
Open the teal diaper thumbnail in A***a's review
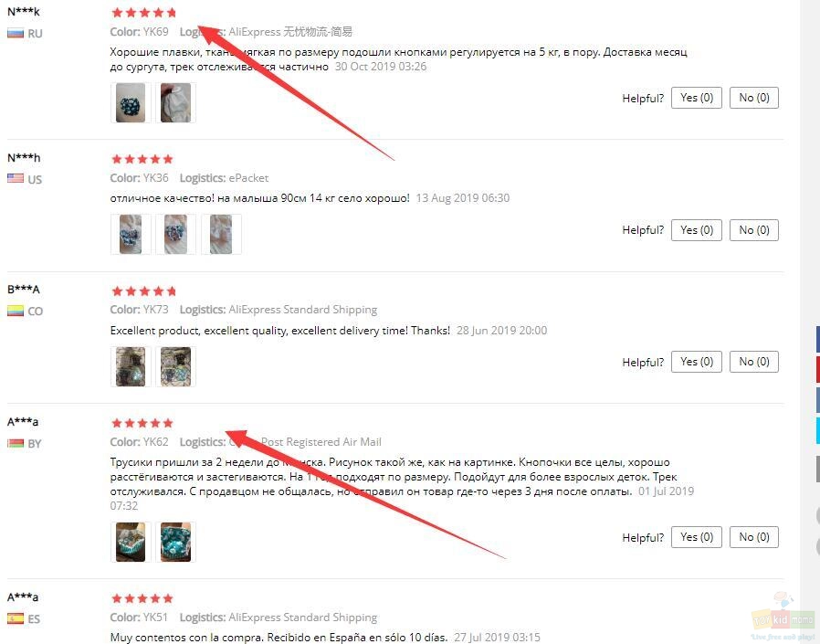click(x=175, y=542)
